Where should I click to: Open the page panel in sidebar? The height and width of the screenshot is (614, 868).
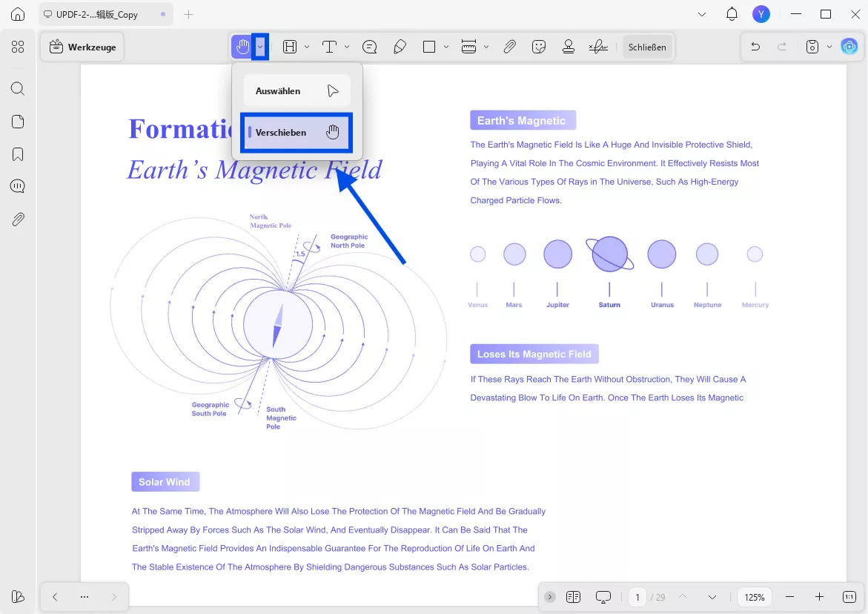[x=18, y=122]
